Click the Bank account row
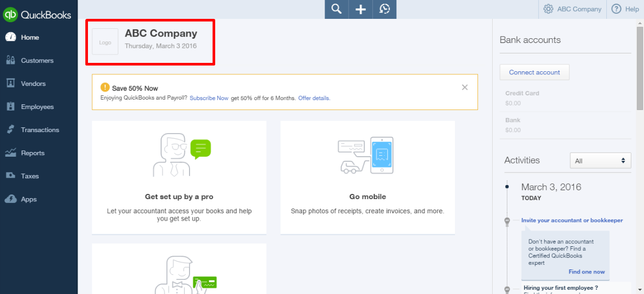644x294 pixels. point(565,125)
